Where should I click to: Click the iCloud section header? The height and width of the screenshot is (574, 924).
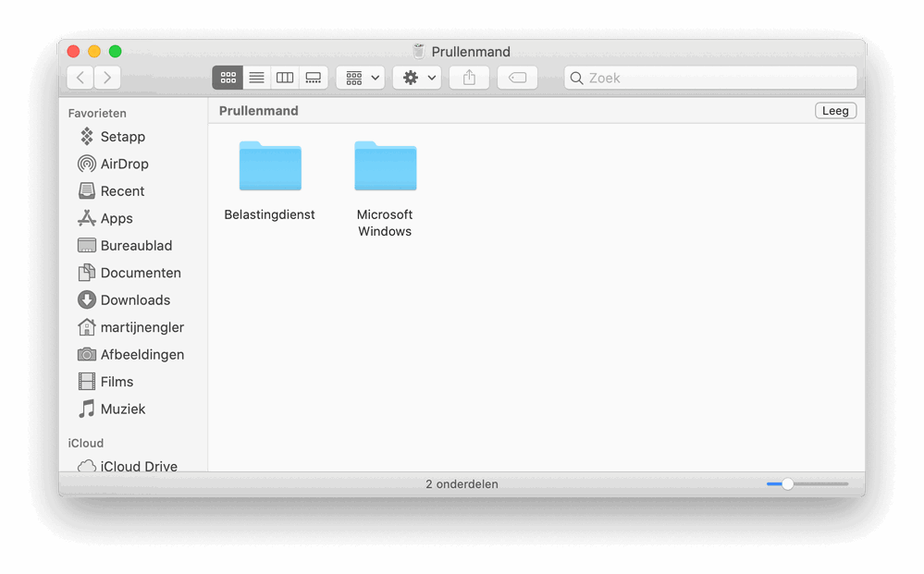(x=86, y=444)
